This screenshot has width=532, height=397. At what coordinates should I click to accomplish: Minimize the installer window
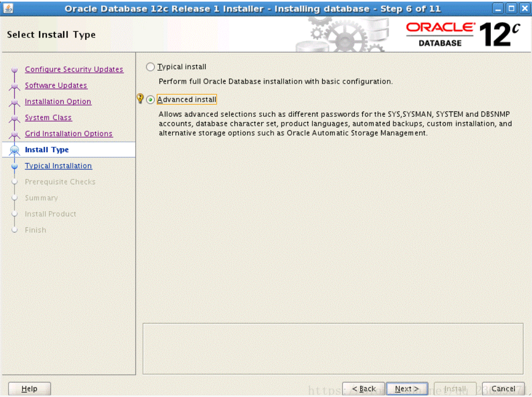[x=498, y=9]
